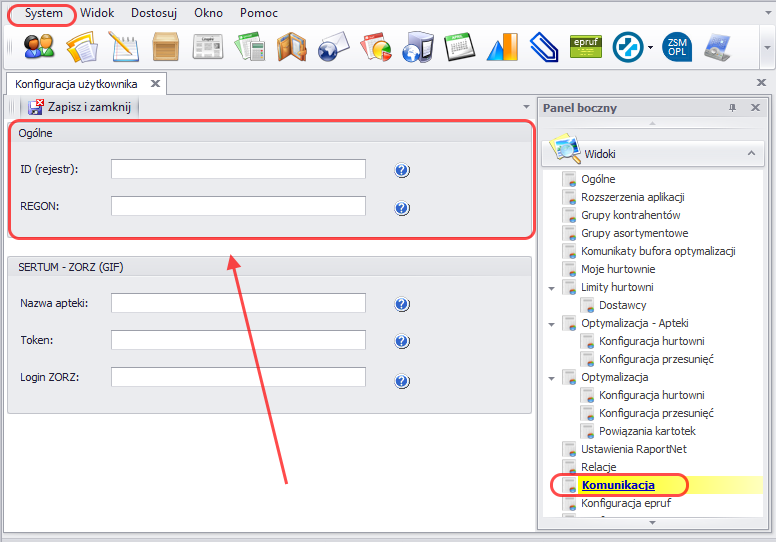Image resolution: width=776 pixels, height=542 pixels.
Task: Collapse the Optymalizacja - Apteki tree node
Action: tap(550, 324)
